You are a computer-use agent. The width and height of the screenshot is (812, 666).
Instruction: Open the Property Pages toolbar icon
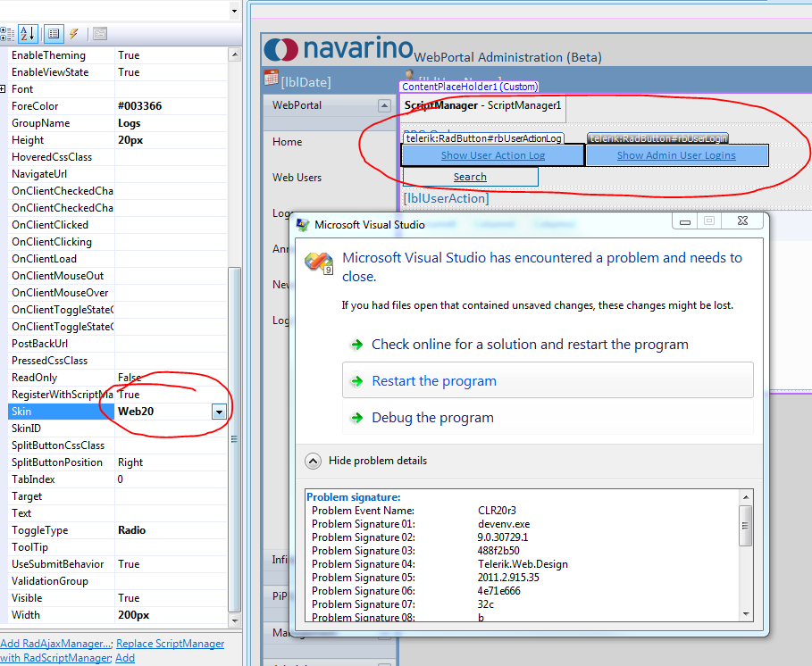click(100, 34)
